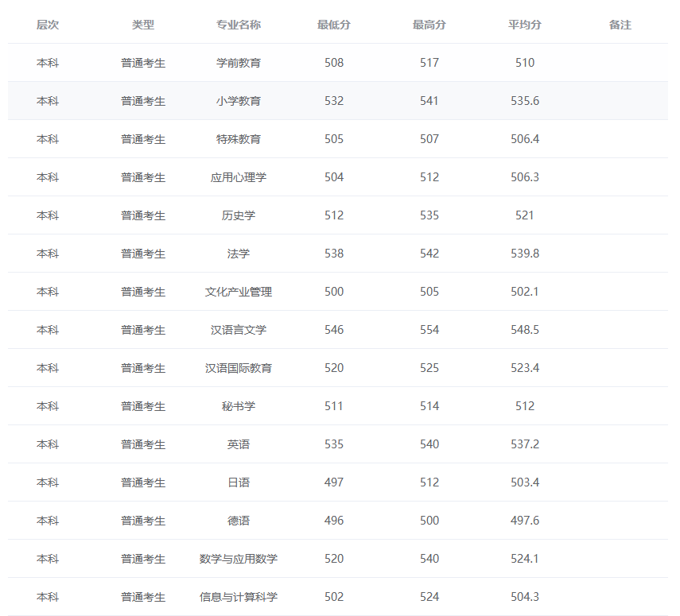Viewport: 680px width, 616px height.
Task: Click average score 548.5
Action: 525,330
